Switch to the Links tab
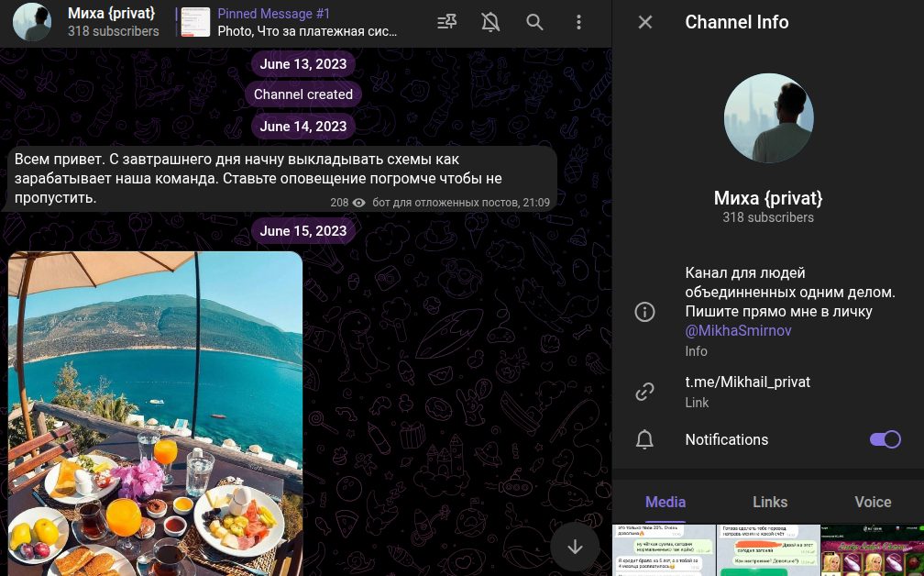 point(770,502)
